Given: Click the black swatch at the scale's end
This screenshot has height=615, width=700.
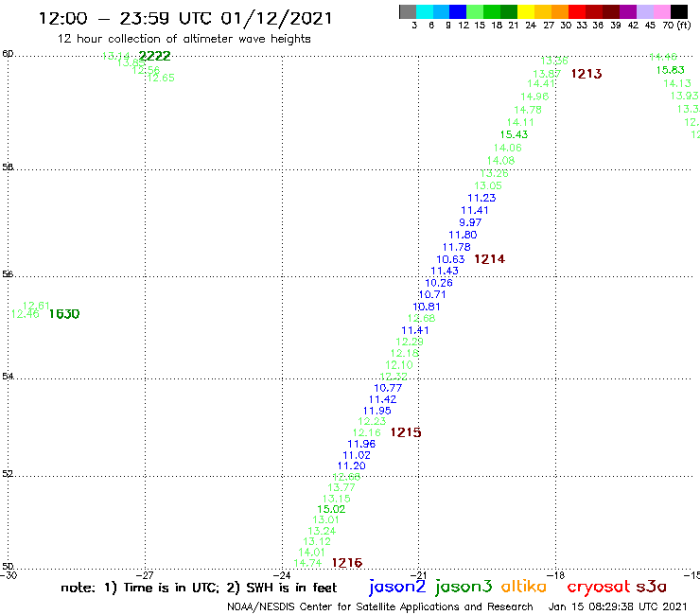Looking at the screenshot, I should 679,11.
